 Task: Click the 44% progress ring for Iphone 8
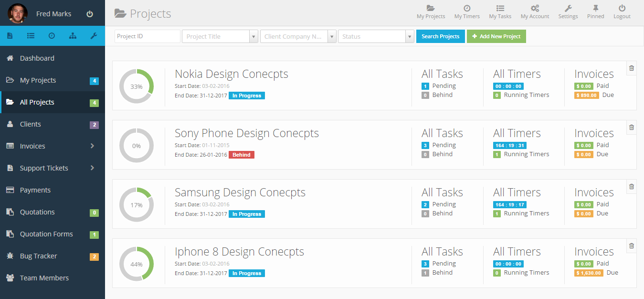click(x=137, y=264)
